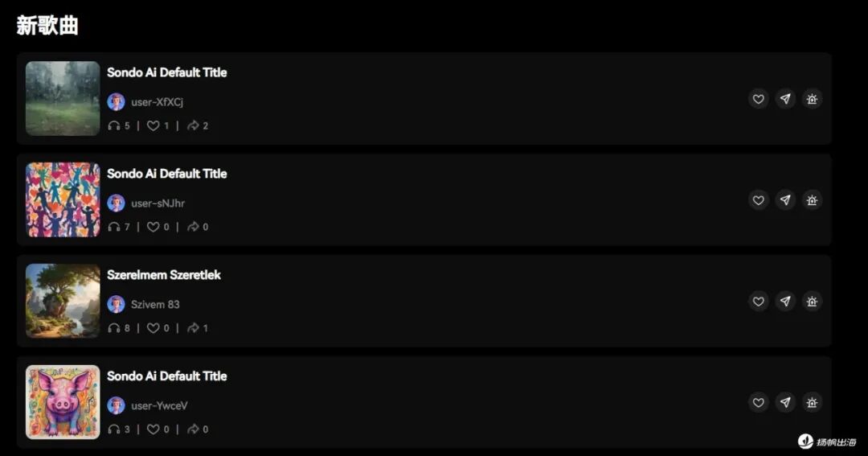Like the song by user-sNJhr

tap(759, 200)
